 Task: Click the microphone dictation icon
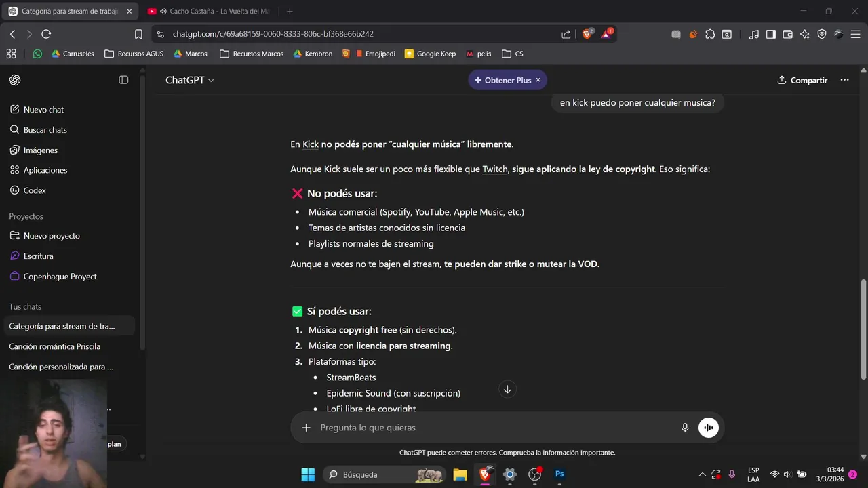(685, 428)
